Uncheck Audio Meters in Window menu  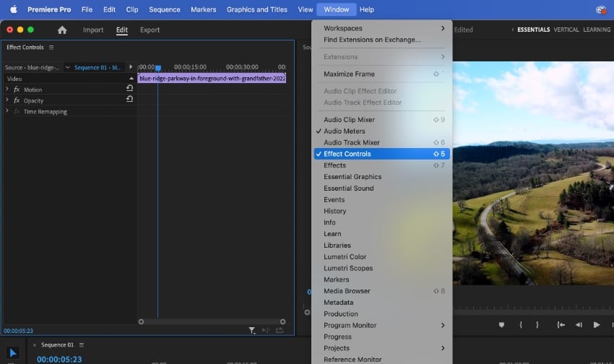tap(382, 131)
